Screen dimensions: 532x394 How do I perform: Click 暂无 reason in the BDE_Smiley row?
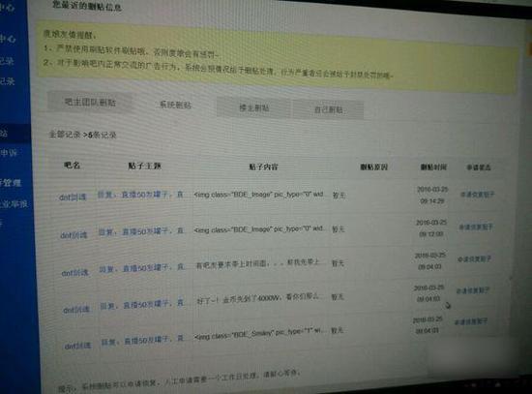coord(337,330)
